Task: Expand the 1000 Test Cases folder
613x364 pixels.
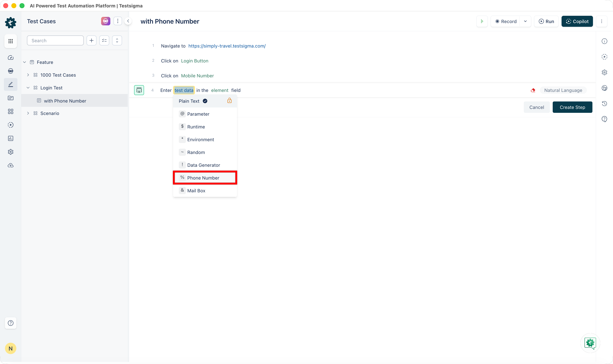Action: [28, 75]
